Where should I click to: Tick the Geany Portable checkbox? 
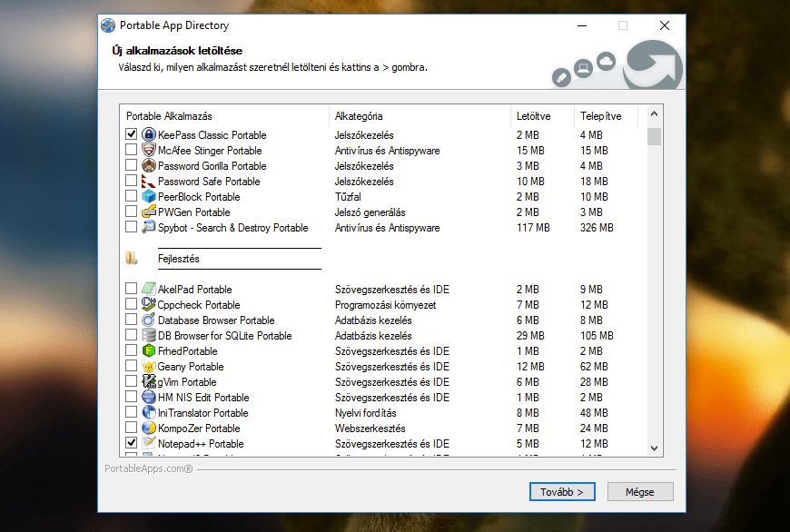point(131,366)
